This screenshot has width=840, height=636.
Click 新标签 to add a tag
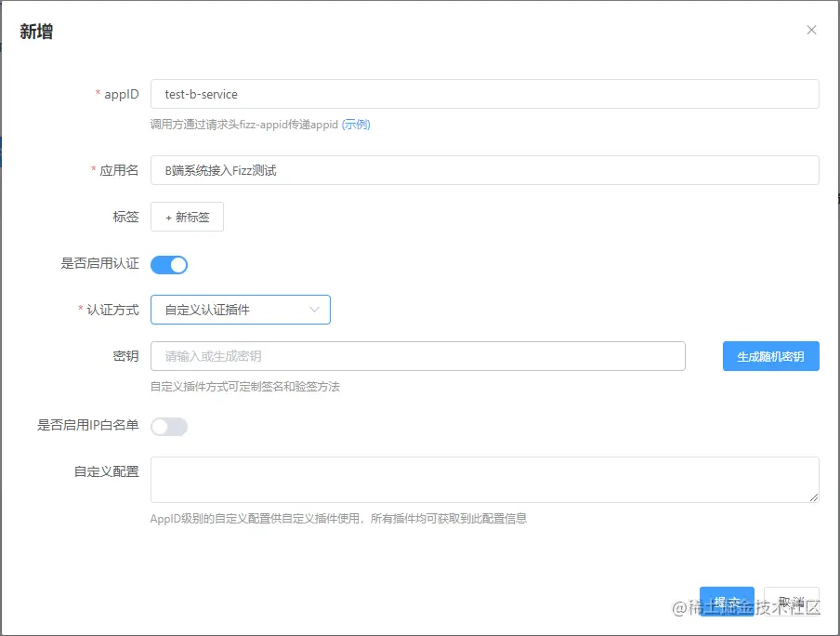pyautogui.click(x=187, y=217)
